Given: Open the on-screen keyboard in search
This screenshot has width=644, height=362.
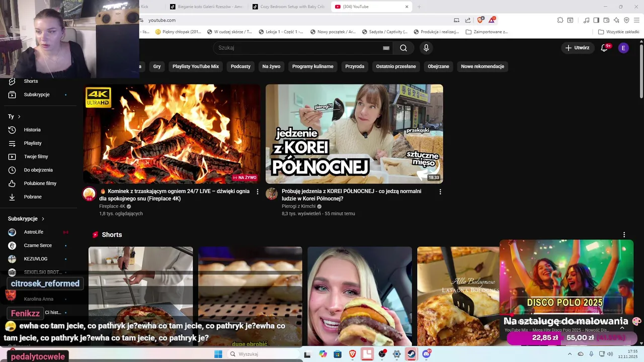Looking at the screenshot, I should pyautogui.click(x=386, y=48).
